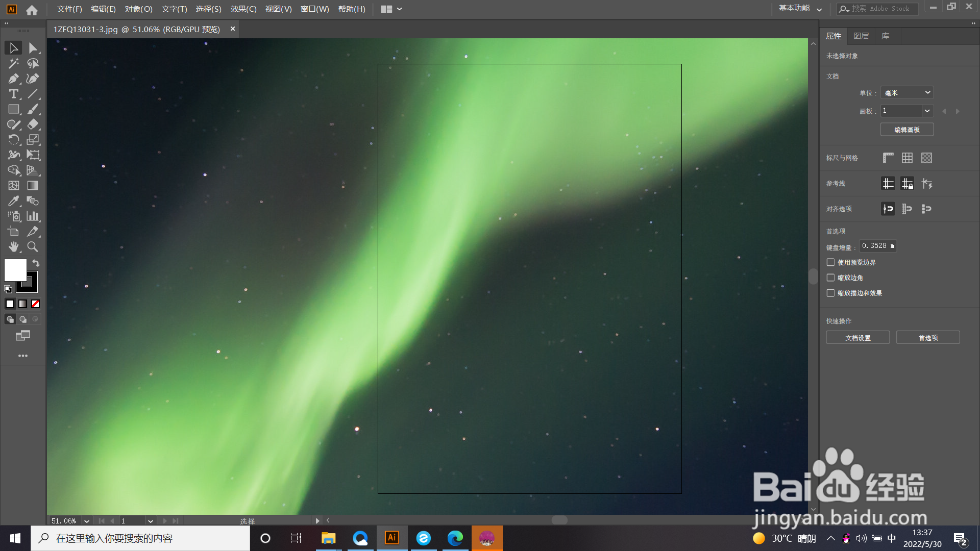Select the Eraser tool
The width and height of the screenshot is (980, 551).
coord(33,124)
